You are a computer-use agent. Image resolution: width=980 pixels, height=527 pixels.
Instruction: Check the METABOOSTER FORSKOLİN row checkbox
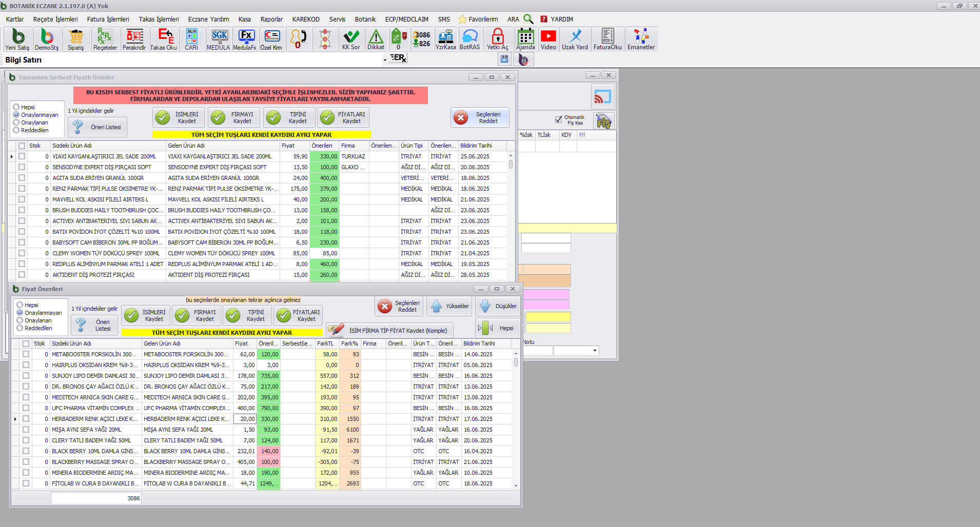[26, 354]
